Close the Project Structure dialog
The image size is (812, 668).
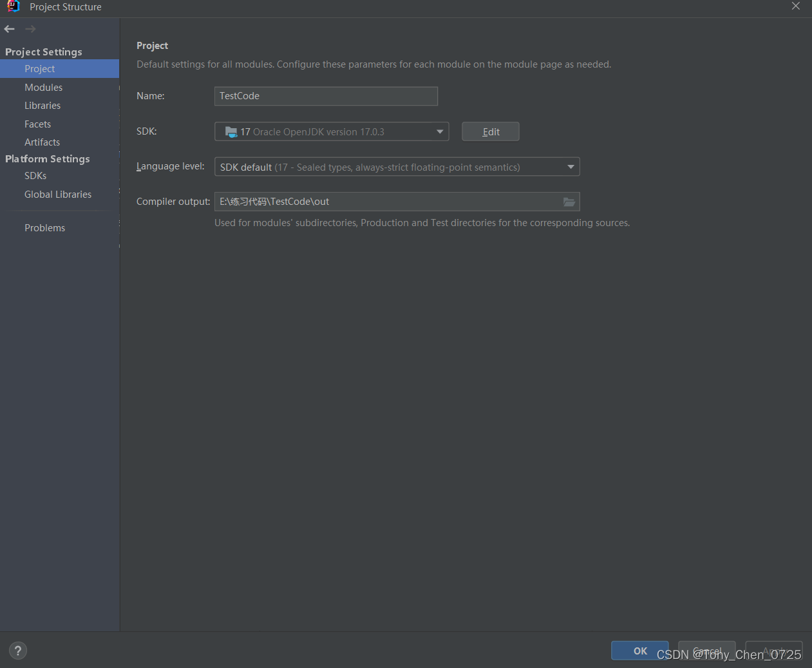pos(796,6)
